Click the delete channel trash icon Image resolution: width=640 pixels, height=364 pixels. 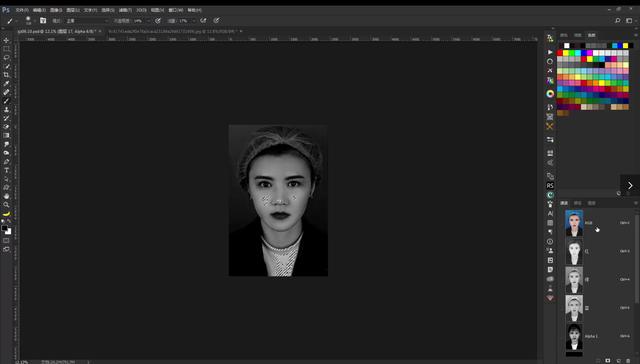629,361
